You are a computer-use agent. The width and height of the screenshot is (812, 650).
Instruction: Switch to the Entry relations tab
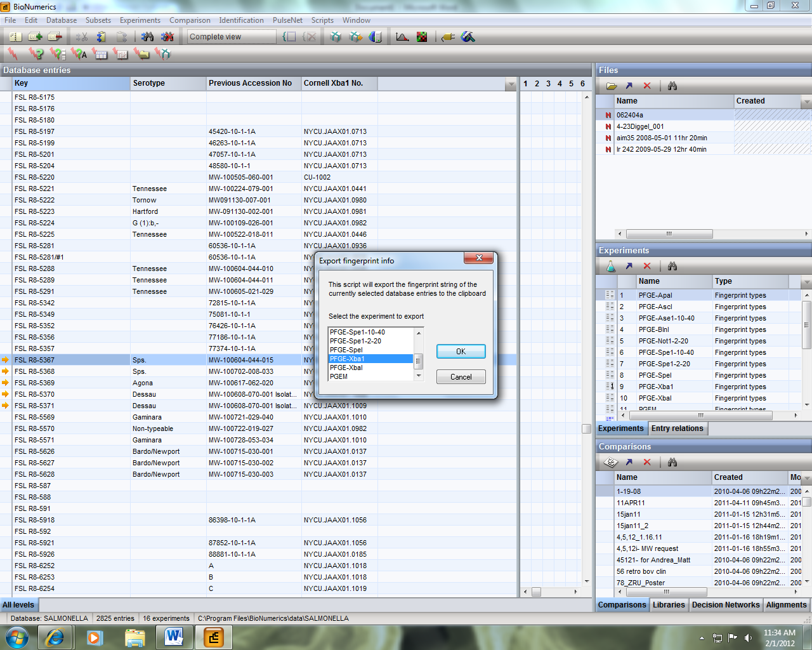point(678,428)
